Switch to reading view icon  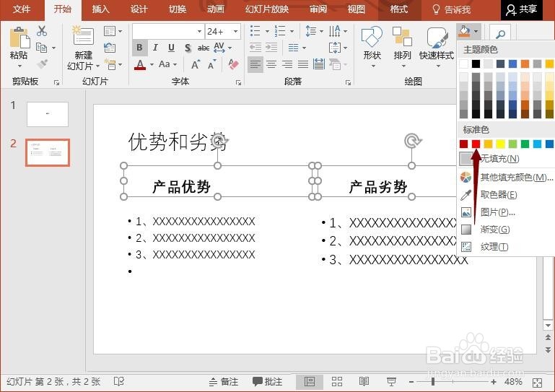pyautogui.click(x=364, y=381)
